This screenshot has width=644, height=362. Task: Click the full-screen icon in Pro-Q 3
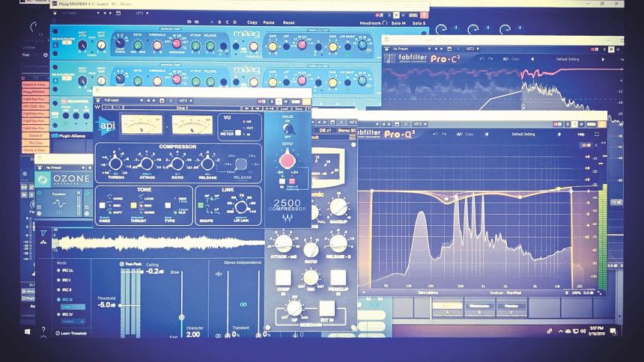coord(597,134)
